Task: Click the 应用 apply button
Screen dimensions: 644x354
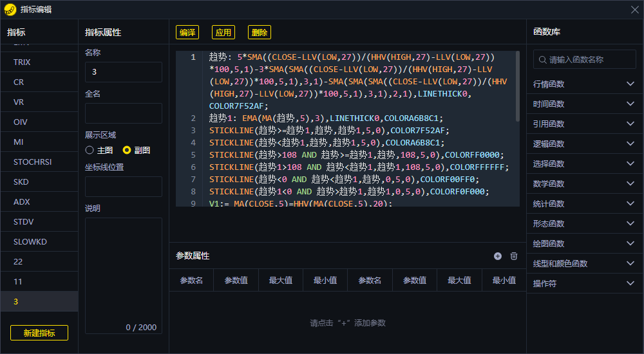Action: pos(223,32)
